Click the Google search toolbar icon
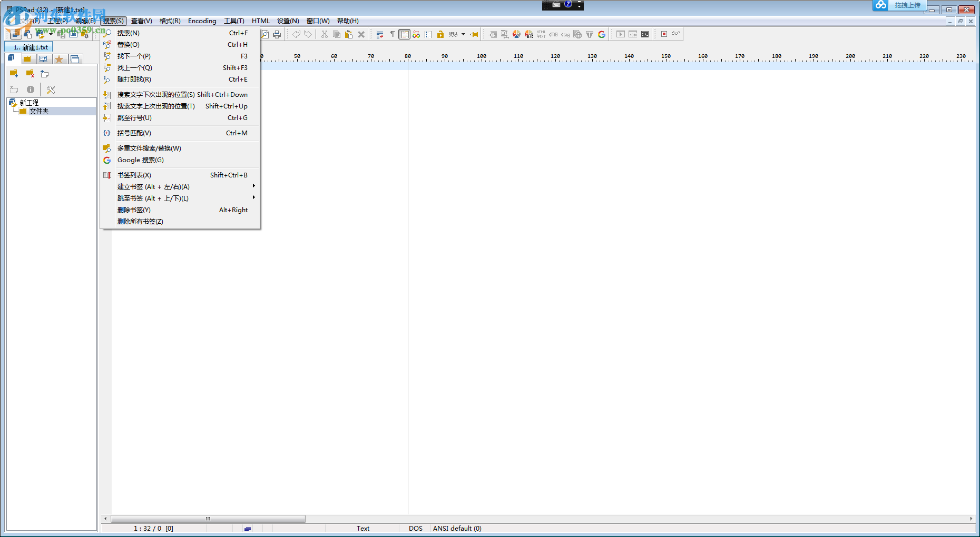The width and height of the screenshot is (980, 537). 602,35
